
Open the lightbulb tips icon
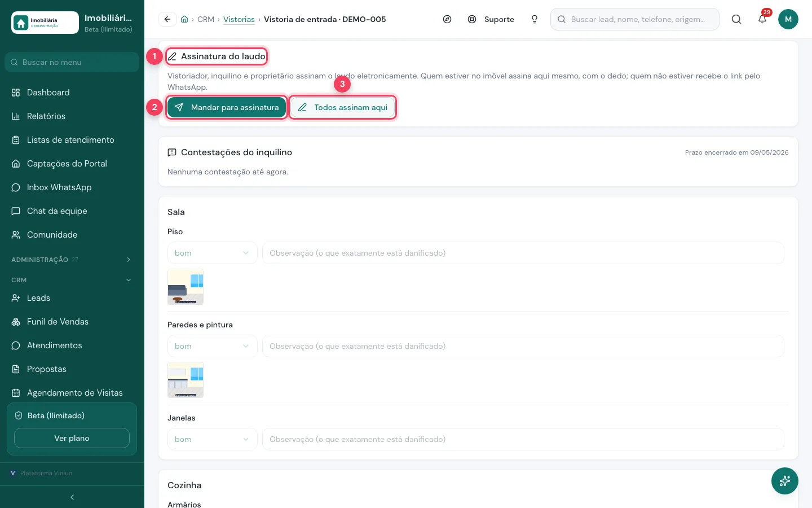(x=535, y=19)
